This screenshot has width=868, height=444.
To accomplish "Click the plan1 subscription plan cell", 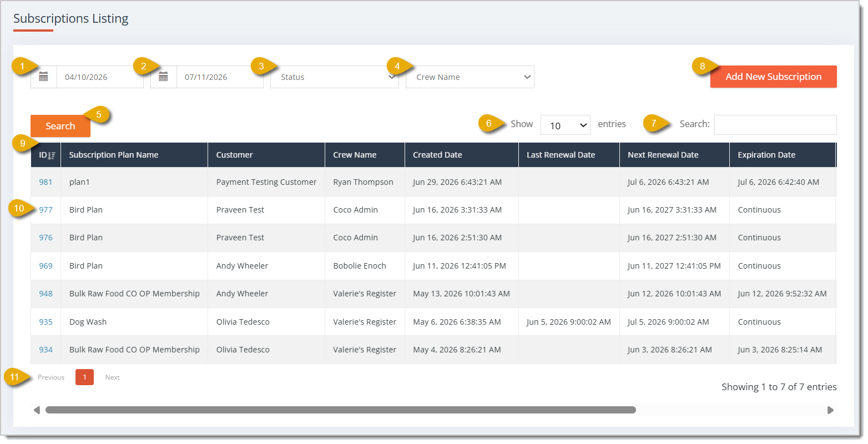I will pos(134,182).
